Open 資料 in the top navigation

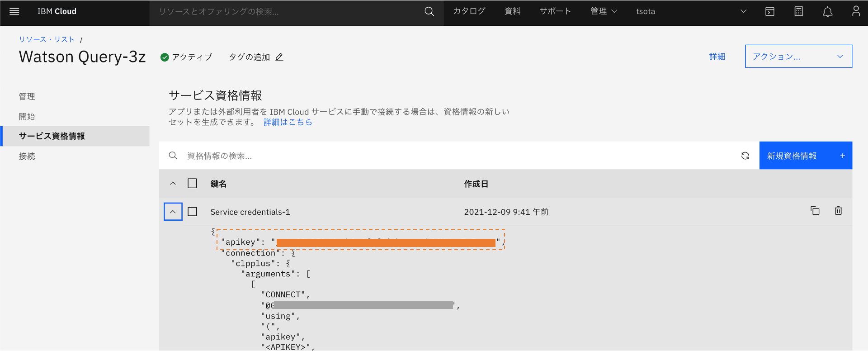click(x=513, y=11)
